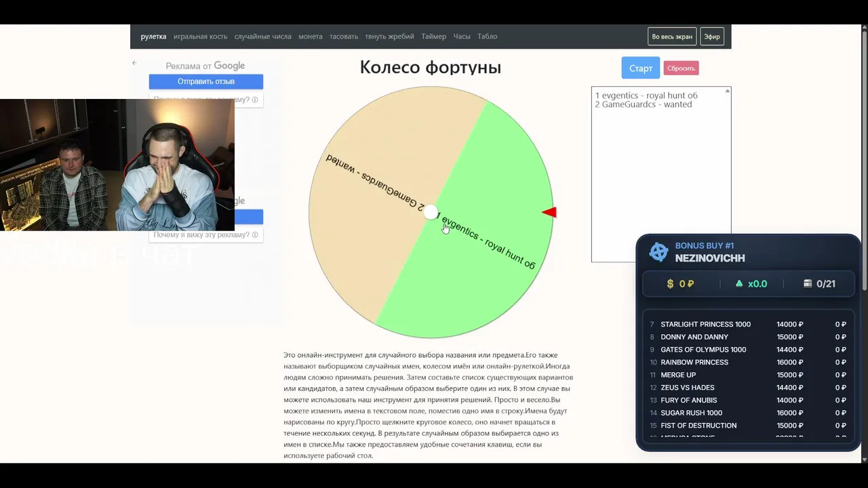Click the 'Во весь экран' button
Screen dimensions: 868x488
pyautogui.click(x=672, y=37)
